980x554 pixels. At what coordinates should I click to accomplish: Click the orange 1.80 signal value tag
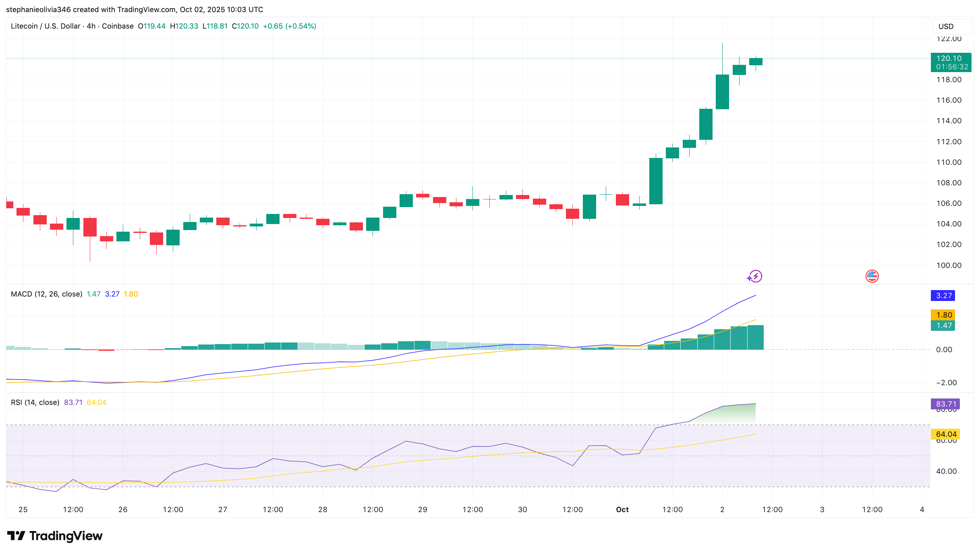(943, 315)
